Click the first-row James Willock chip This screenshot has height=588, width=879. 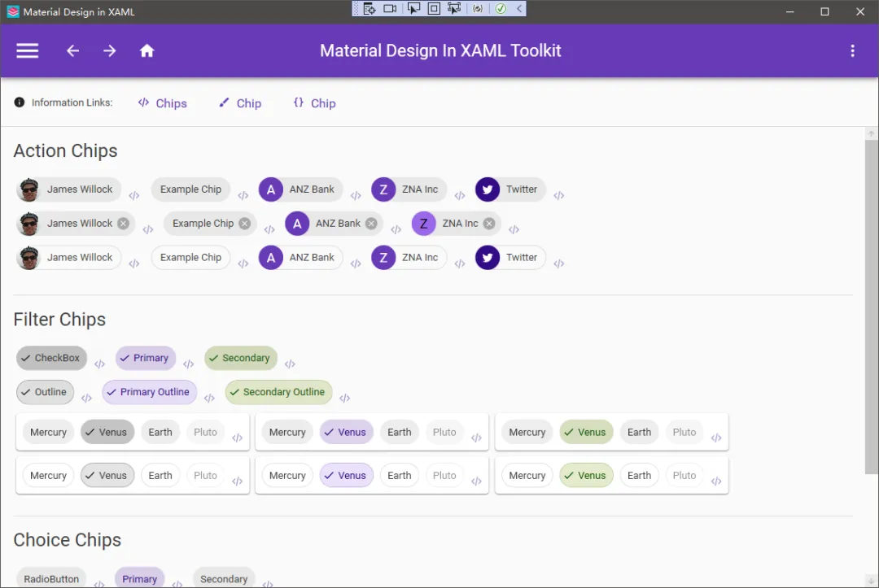(x=68, y=189)
